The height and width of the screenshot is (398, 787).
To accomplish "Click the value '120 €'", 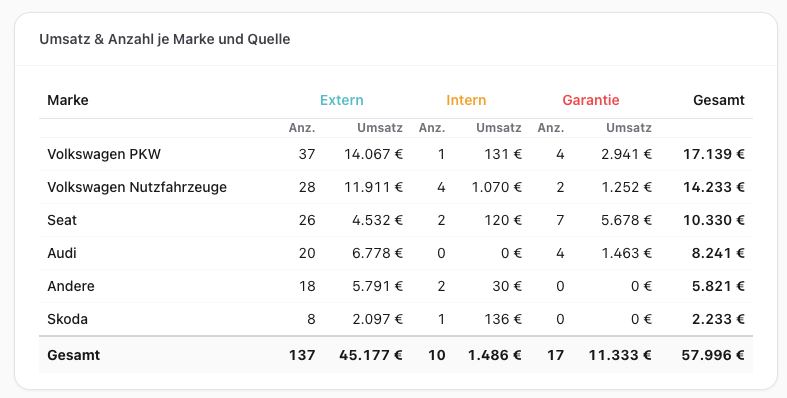I will (x=503, y=220).
